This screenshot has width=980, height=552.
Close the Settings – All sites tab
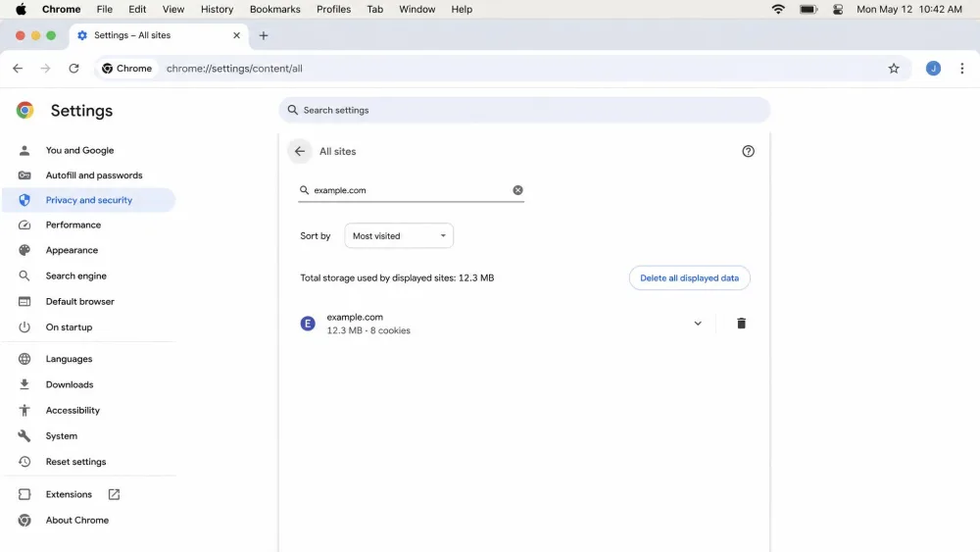pos(236,35)
